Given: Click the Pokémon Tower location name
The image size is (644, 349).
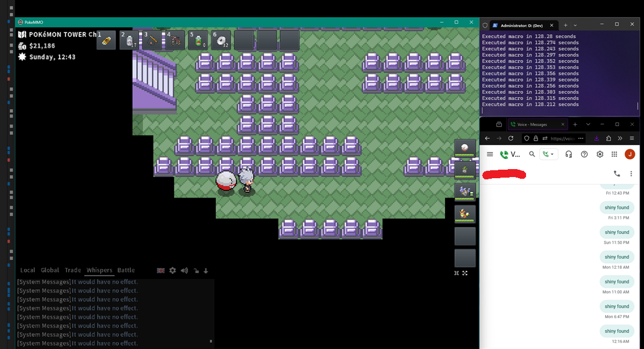Looking at the screenshot, I should pos(63,35).
